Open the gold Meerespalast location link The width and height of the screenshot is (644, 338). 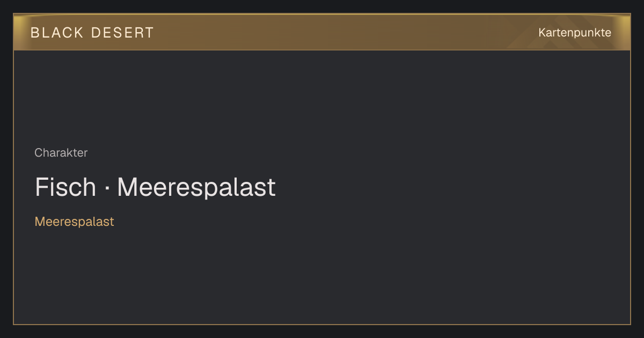pos(74,222)
